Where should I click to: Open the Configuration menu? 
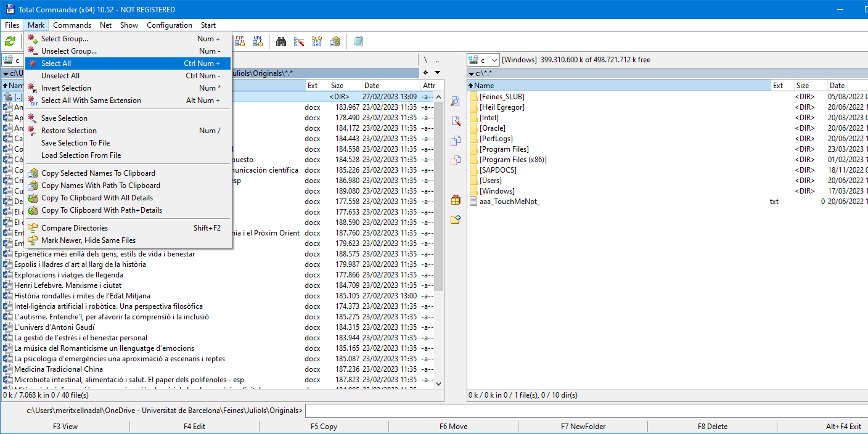click(169, 25)
